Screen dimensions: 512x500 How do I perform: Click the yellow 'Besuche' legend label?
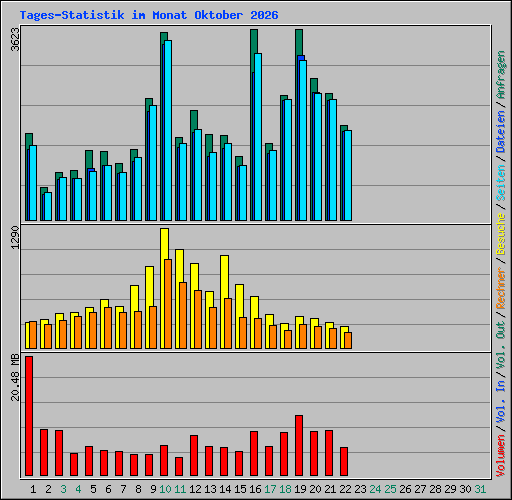(501, 234)
